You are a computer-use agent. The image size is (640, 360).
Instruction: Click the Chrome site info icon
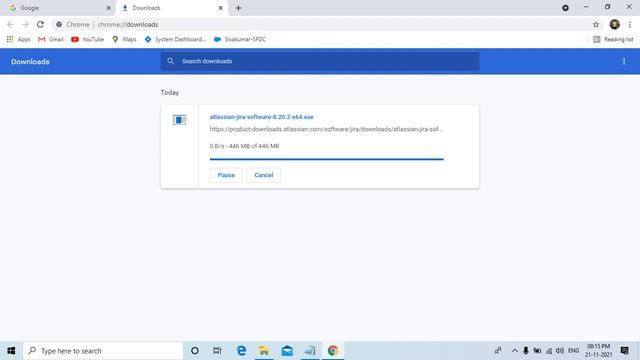pos(59,24)
